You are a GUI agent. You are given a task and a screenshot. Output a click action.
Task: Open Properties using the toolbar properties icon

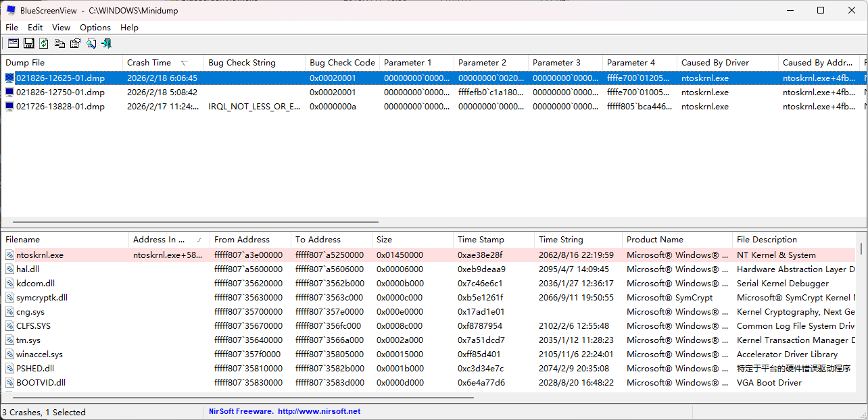pyautogui.click(x=75, y=43)
